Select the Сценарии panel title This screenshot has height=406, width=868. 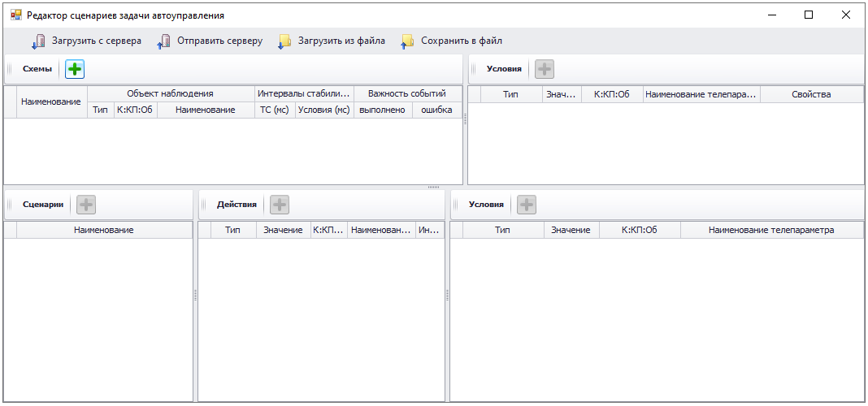[42, 205]
